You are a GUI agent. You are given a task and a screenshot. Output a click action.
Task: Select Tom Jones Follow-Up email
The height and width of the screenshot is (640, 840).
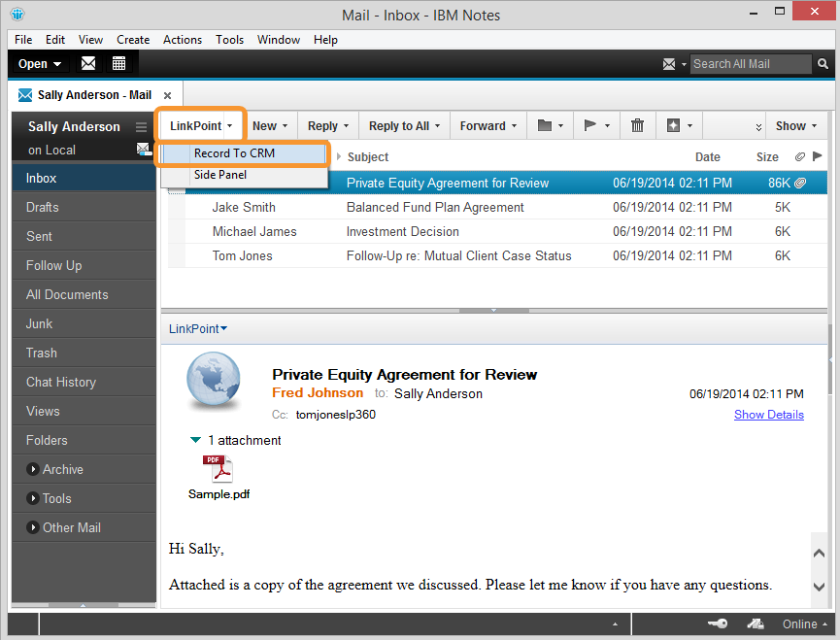point(497,255)
